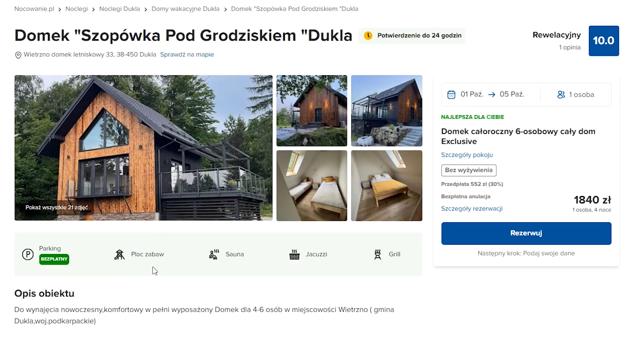Open Szczegóły pokoju room details
This screenshot has height=364, width=644.
[467, 155]
